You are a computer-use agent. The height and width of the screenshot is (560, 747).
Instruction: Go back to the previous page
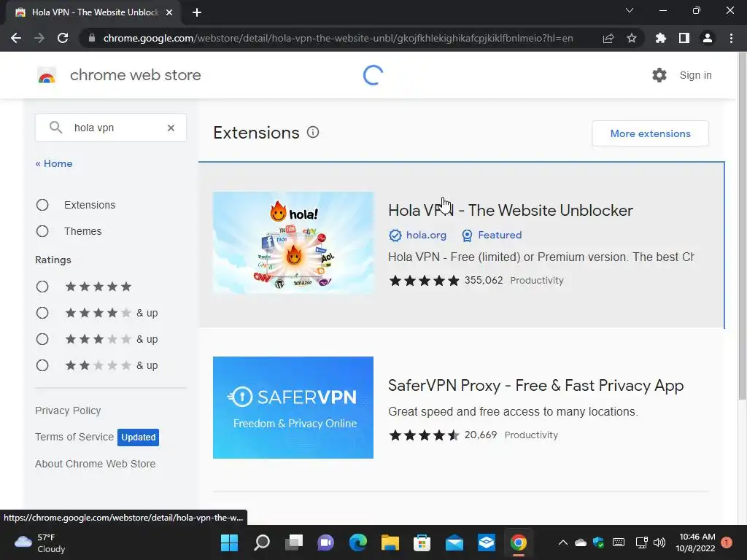[x=16, y=38]
